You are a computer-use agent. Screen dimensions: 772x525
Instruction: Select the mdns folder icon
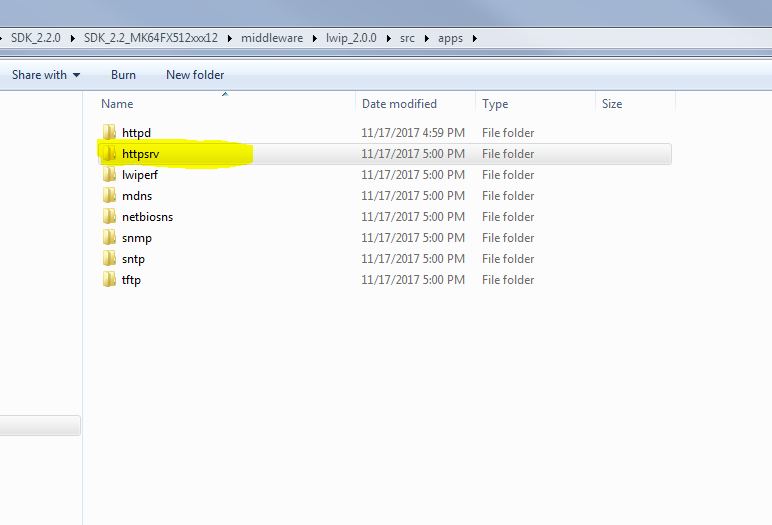109,196
